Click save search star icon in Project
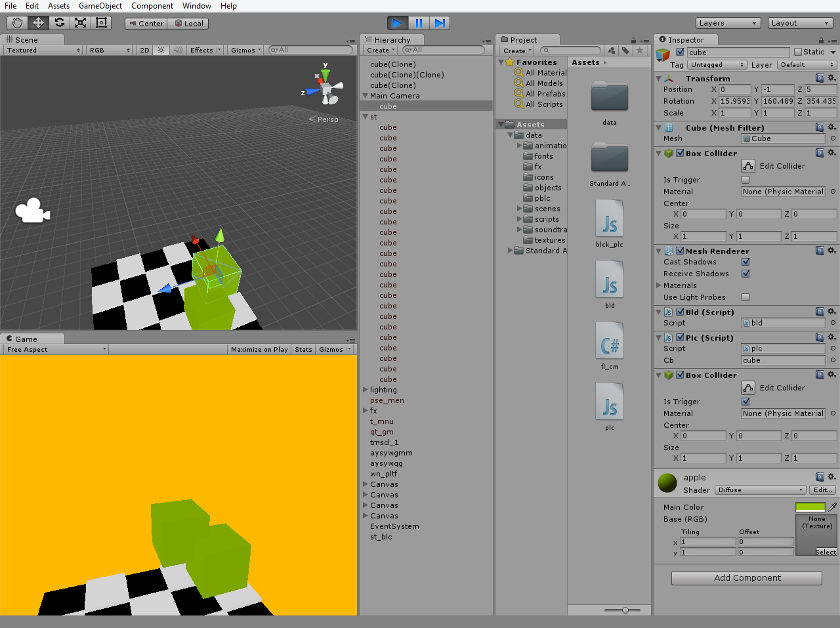Viewport: 840px width, 628px height. (639, 51)
